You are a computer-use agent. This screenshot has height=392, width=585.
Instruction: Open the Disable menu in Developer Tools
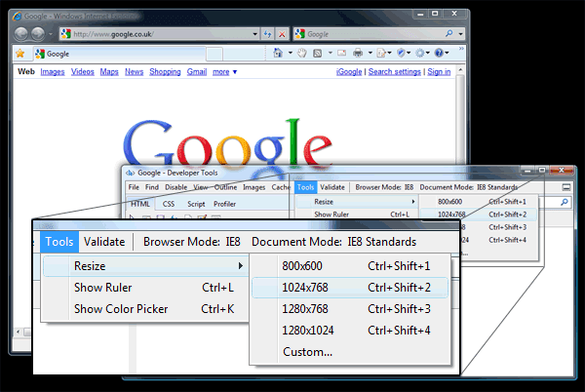(x=176, y=187)
